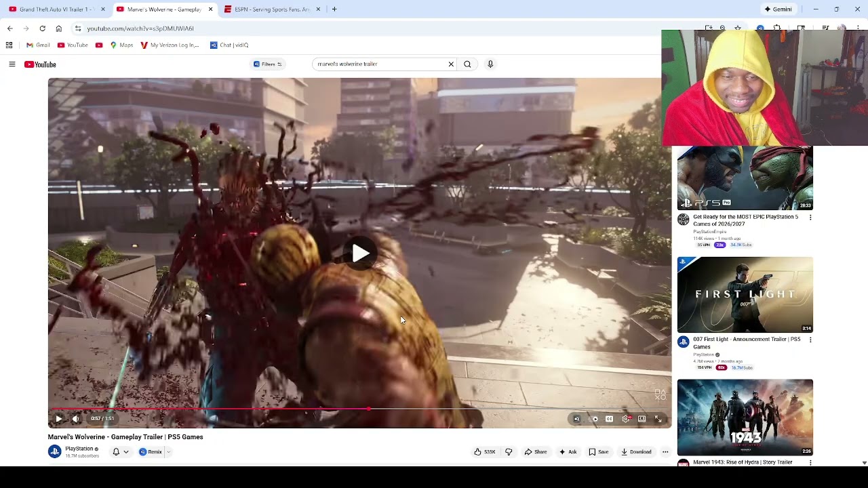Open the Maps bookmark

click(x=121, y=45)
